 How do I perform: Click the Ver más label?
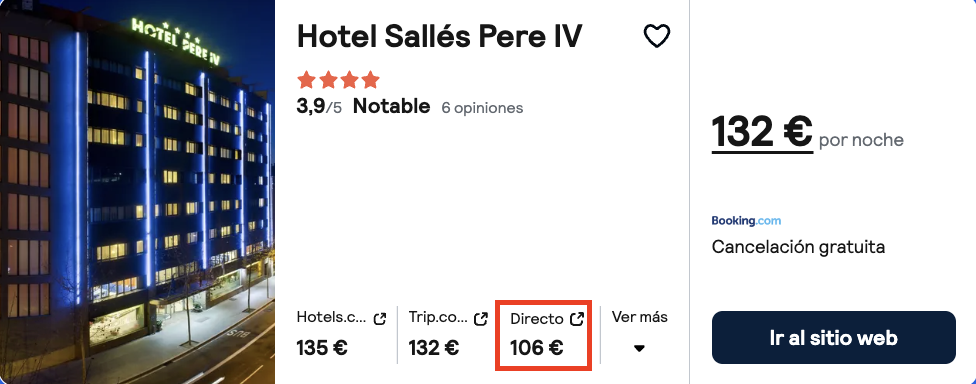tap(639, 317)
